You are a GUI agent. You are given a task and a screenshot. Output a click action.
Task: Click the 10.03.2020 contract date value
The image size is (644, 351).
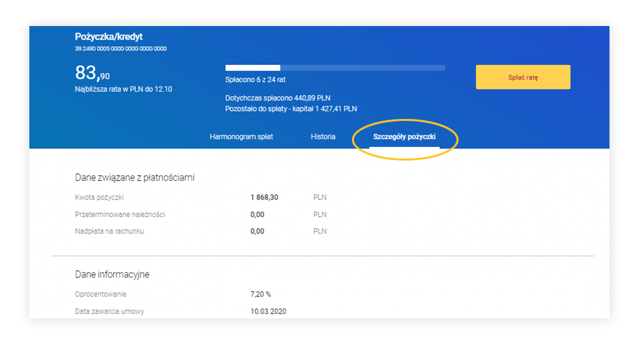[268, 311]
